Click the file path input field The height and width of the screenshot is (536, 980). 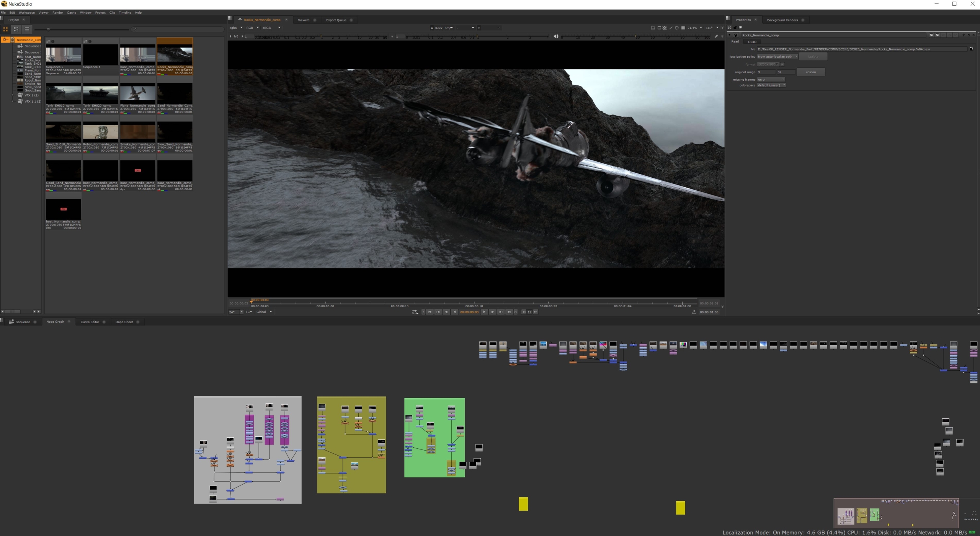862,49
